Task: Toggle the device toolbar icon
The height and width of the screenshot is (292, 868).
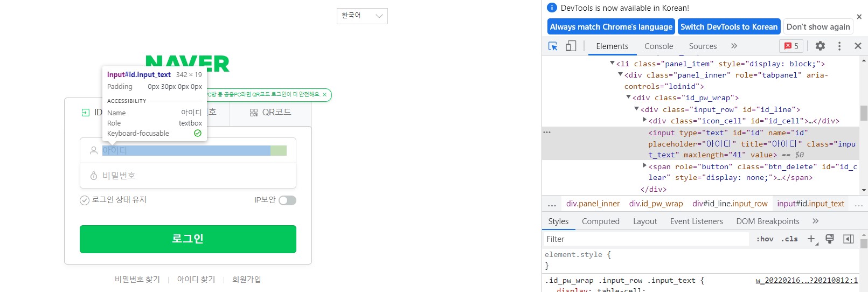Action: point(571,46)
